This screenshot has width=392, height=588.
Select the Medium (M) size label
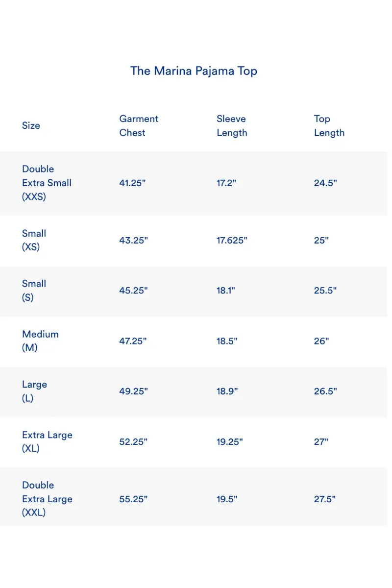[x=40, y=341]
